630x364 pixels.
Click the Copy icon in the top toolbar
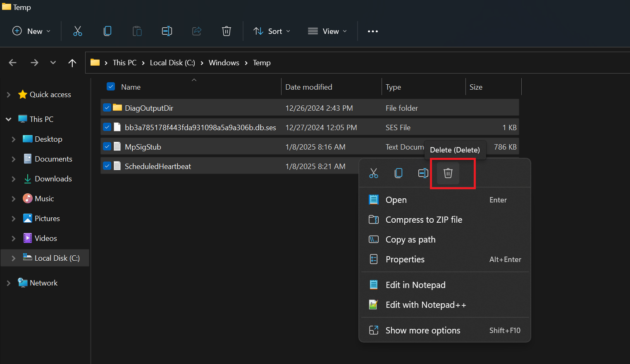(x=107, y=31)
